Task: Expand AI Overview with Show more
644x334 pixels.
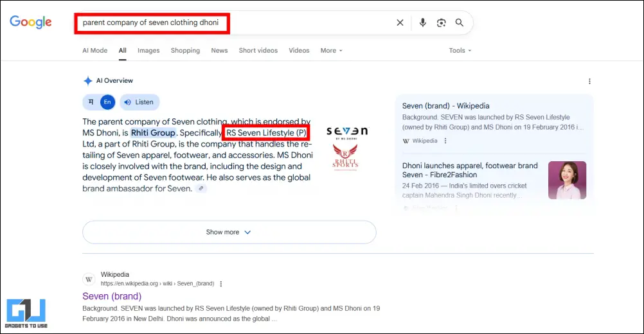Action: pyautogui.click(x=229, y=233)
